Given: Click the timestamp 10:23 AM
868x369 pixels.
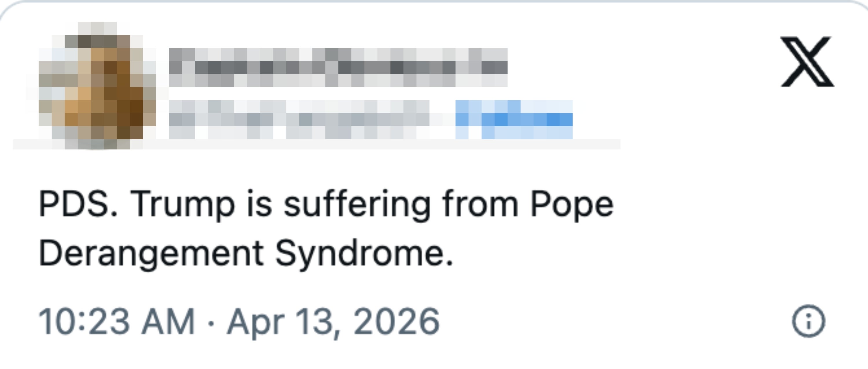Looking at the screenshot, I should coord(117,322).
